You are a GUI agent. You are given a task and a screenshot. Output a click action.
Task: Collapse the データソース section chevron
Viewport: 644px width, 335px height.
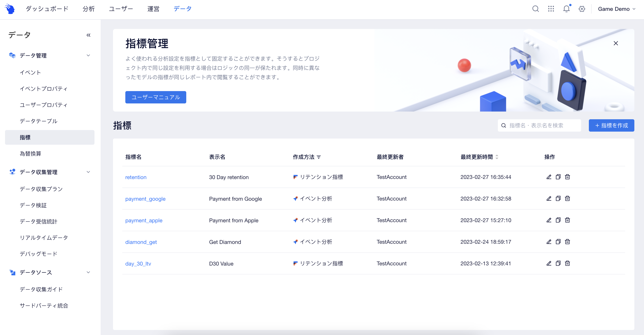pyautogui.click(x=88, y=272)
